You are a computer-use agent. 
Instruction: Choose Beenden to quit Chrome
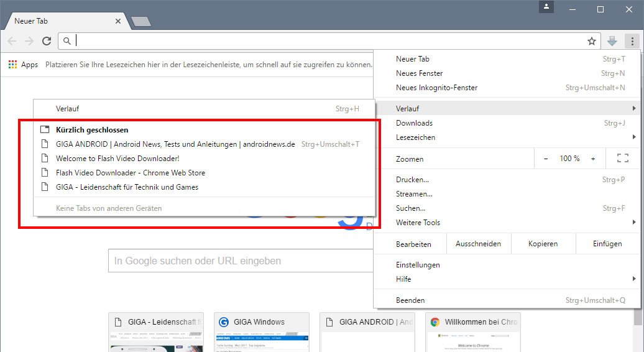(507, 300)
